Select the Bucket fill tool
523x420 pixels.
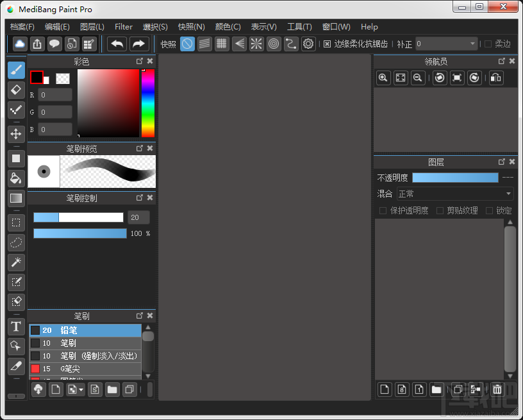(x=17, y=178)
